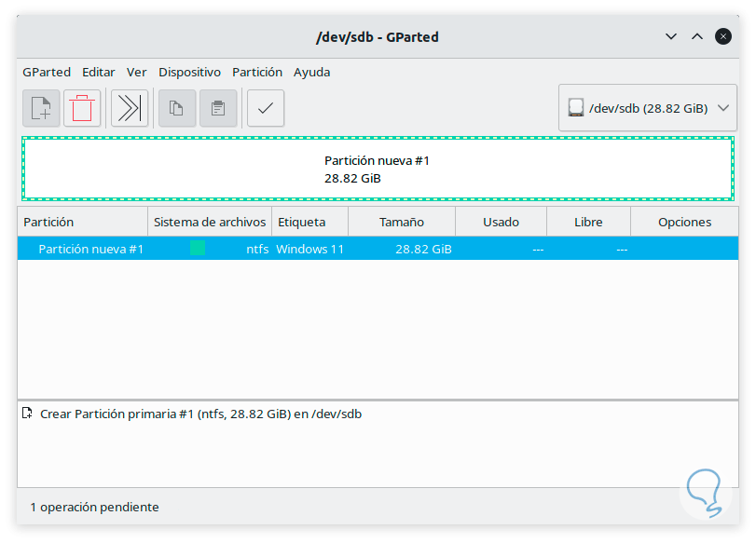
Task: Apply all operations with checkmark icon
Action: (266, 108)
